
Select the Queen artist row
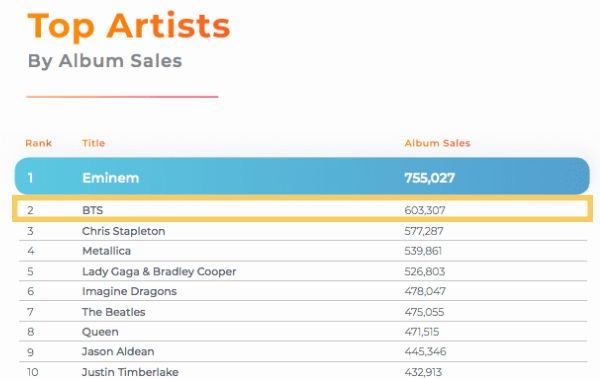(x=303, y=332)
